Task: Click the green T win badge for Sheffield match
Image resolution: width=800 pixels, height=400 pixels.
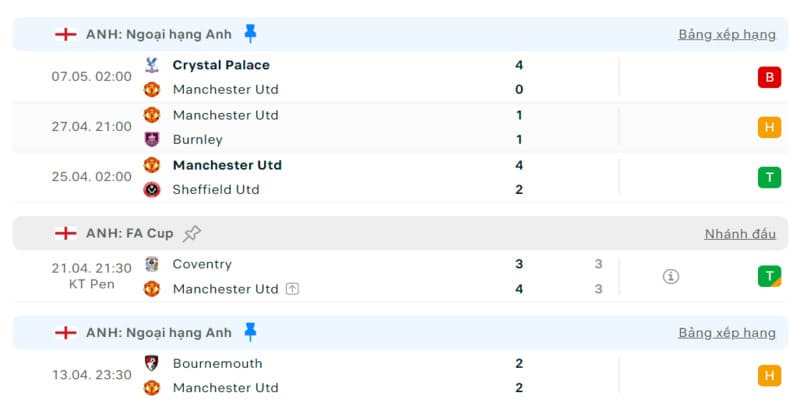Action: click(x=769, y=177)
